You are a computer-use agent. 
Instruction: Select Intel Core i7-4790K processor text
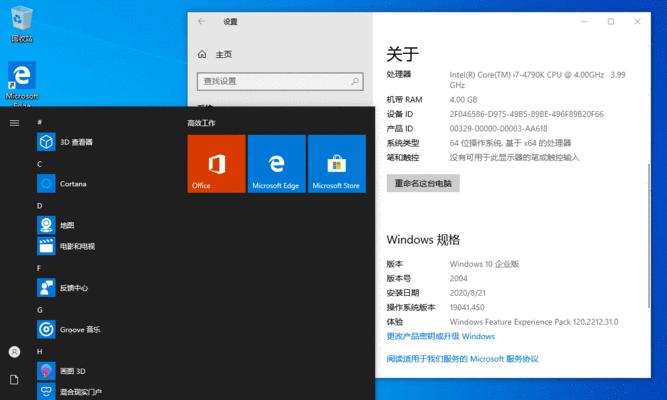point(537,80)
